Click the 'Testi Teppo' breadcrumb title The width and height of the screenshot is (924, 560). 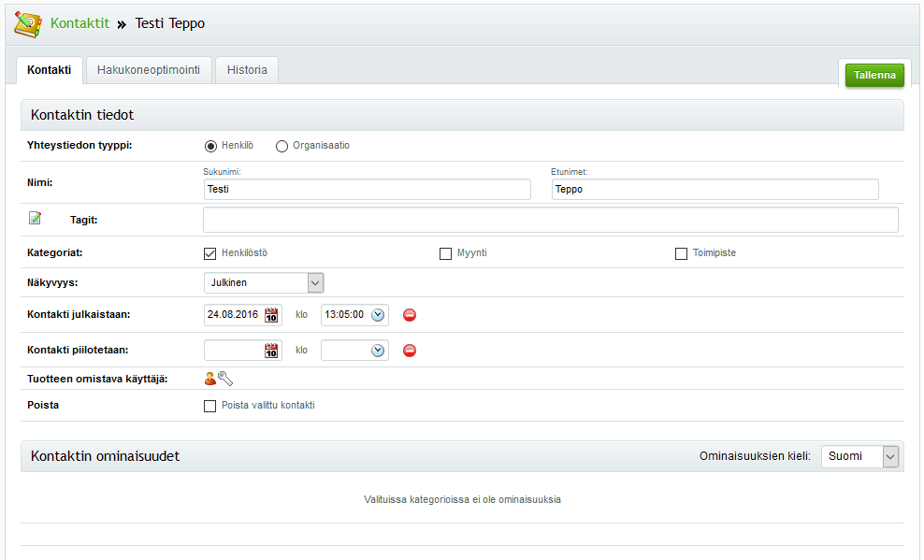tap(169, 23)
